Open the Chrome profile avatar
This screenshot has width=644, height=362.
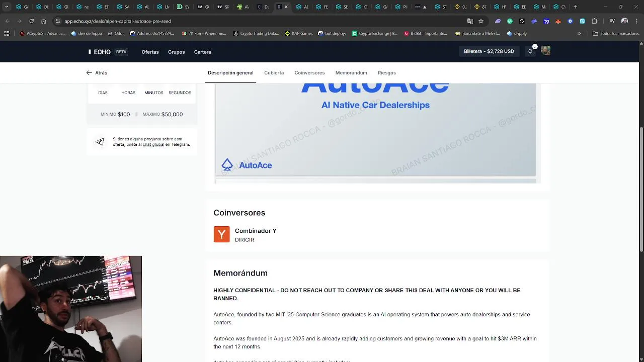coord(624,21)
